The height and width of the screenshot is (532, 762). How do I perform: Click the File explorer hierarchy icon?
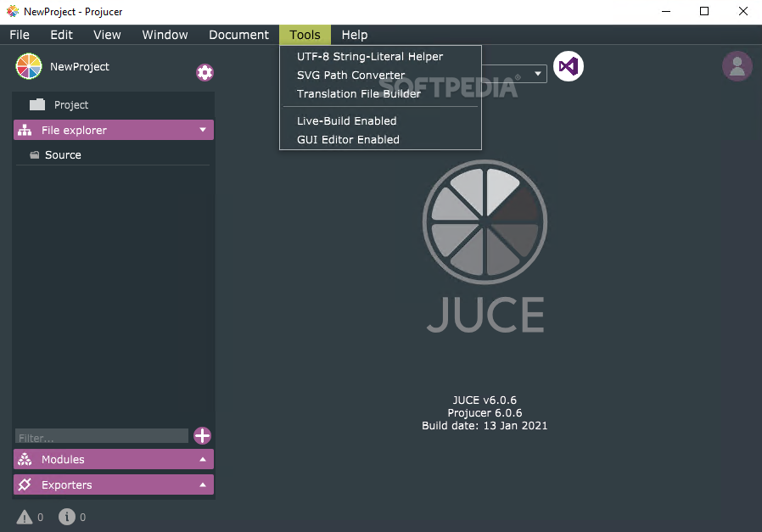pos(25,130)
